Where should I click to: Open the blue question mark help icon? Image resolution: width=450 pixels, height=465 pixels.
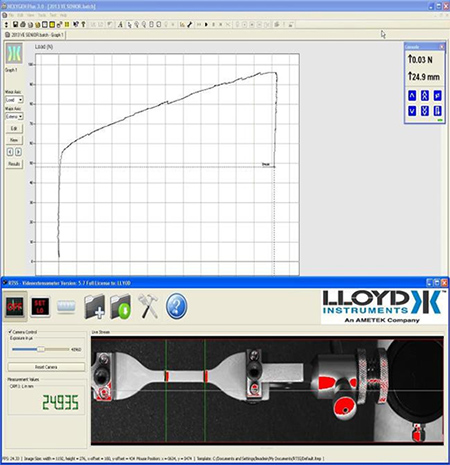click(176, 306)
